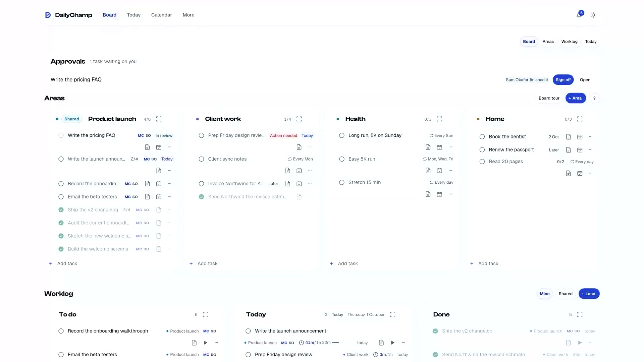Screen dimensions: 644x362
Task: Start timer for Record the onboarding walkthrough
Action: click(x=206, y=343)
